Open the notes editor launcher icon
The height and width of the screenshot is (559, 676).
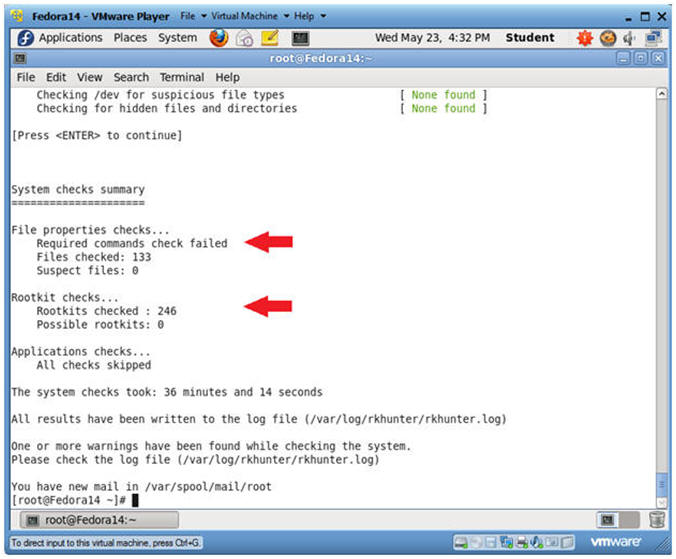click(x=270, y=38)
